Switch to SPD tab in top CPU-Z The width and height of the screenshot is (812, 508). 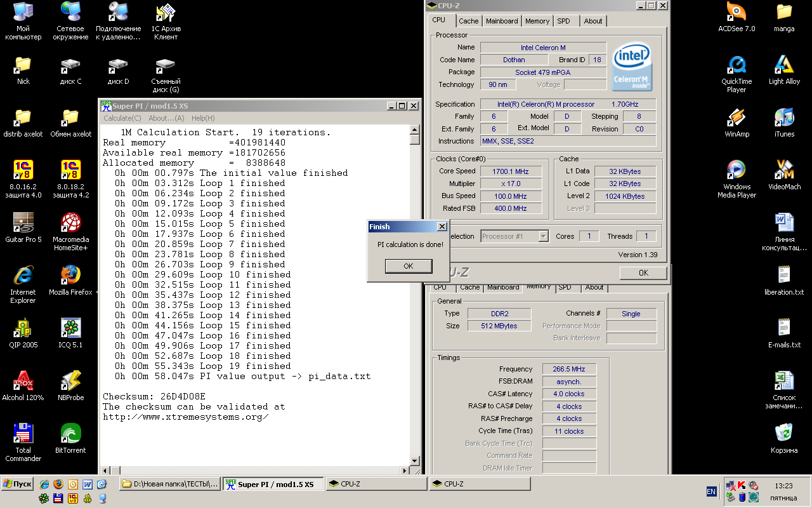(x=563, y=21)
